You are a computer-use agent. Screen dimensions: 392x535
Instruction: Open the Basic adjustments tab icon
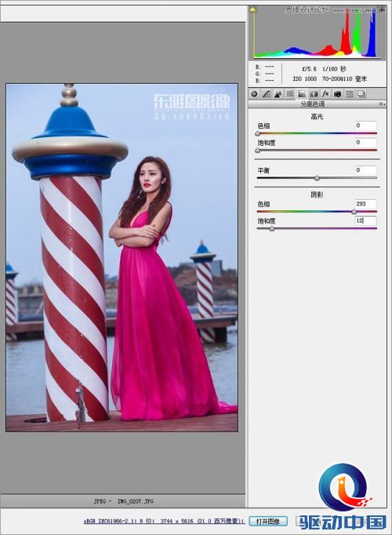pyautogui.click(x=254, y=94)
